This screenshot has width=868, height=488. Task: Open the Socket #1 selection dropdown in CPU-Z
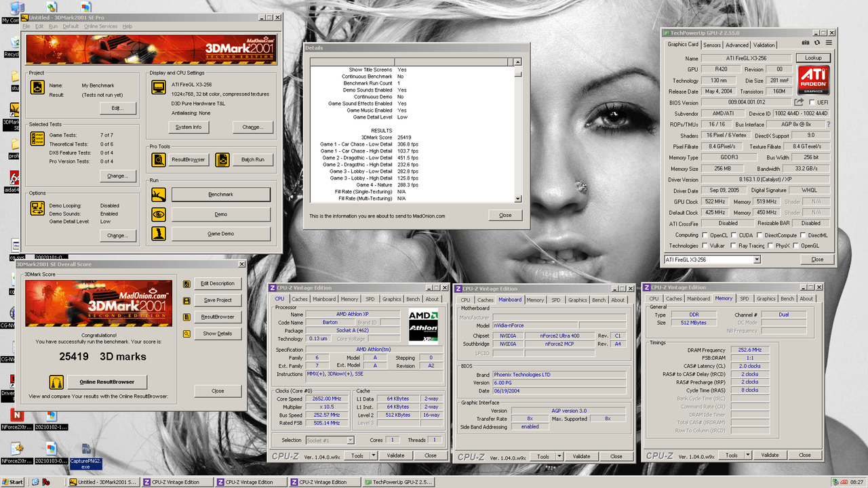pyautogui.click(x=350, y=441)
